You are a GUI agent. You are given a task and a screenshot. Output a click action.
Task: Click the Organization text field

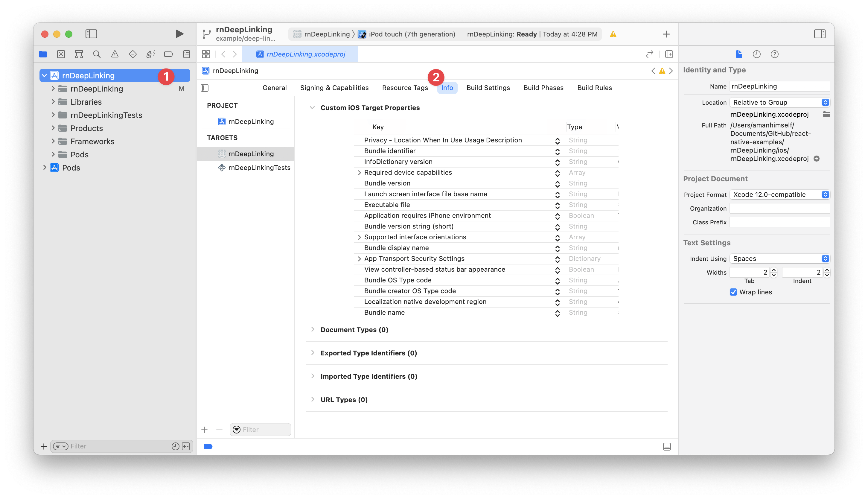tap(779, 208)
